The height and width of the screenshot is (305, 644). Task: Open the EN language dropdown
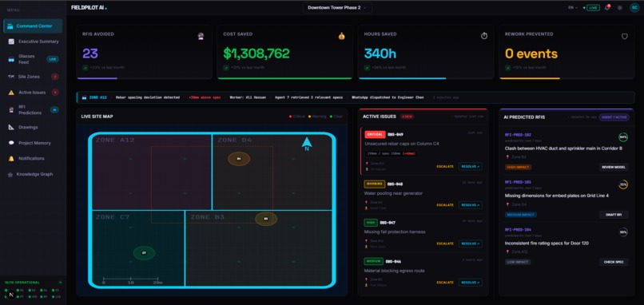573,7
